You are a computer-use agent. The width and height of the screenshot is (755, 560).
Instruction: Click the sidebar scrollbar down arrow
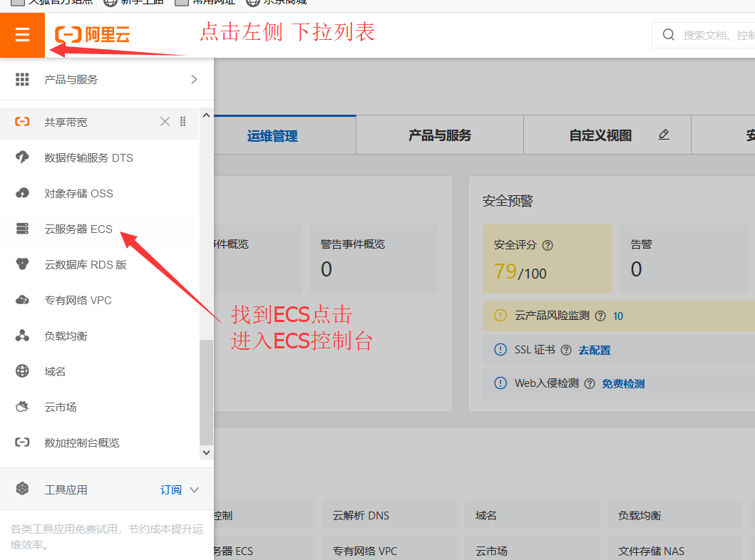pos(206,452)
